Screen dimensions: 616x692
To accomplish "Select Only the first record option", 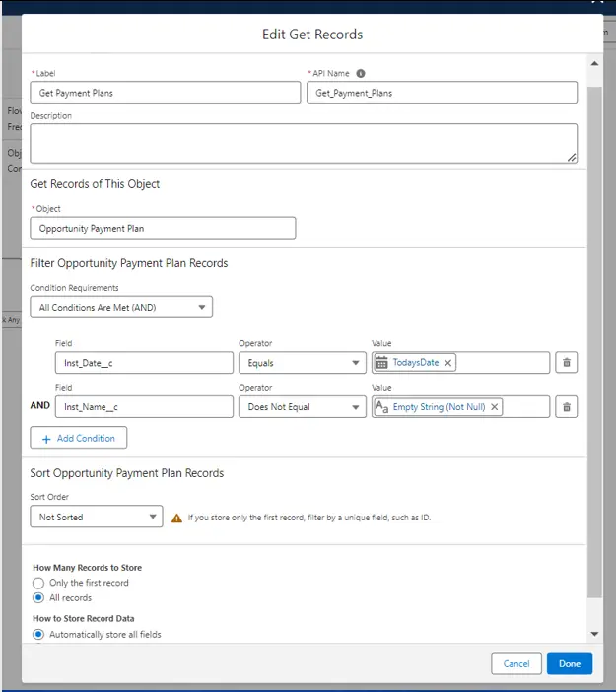I will click(38, 583).
